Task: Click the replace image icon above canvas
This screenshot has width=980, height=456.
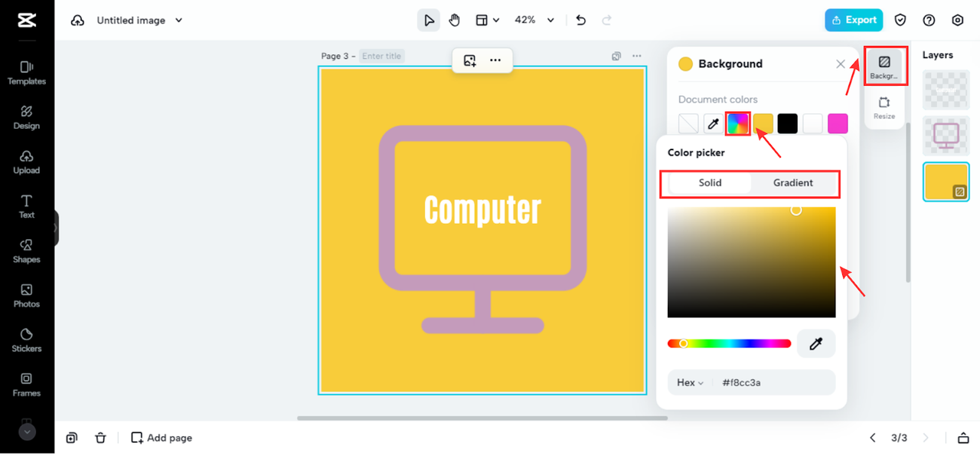Action: click(470, 60)
